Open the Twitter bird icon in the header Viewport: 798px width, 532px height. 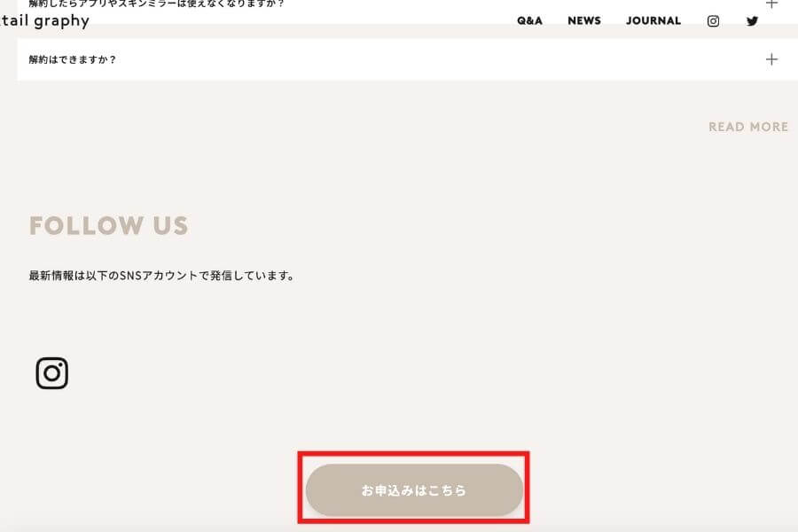point(752,21)
